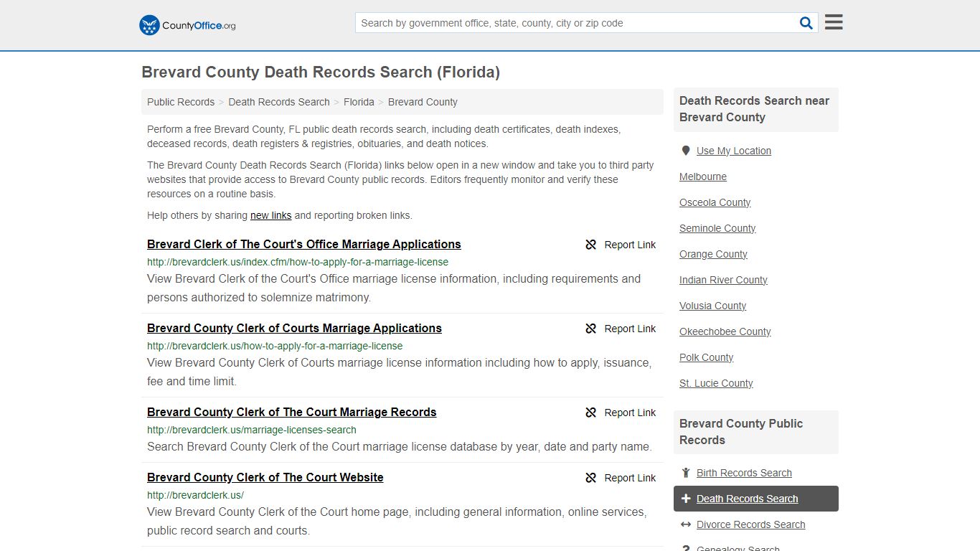Open http://brevardclerk.us/ URL

coord(195,495)
